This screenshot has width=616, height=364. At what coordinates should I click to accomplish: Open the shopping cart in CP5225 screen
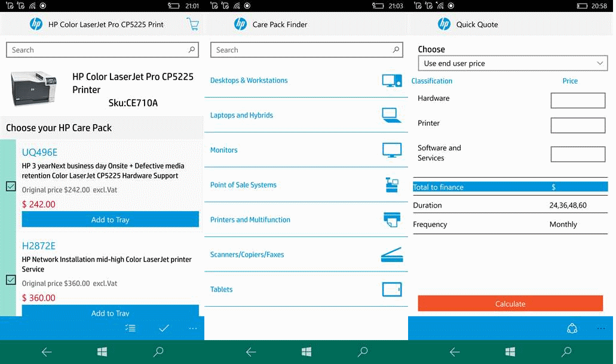click(x=192, y=24)
